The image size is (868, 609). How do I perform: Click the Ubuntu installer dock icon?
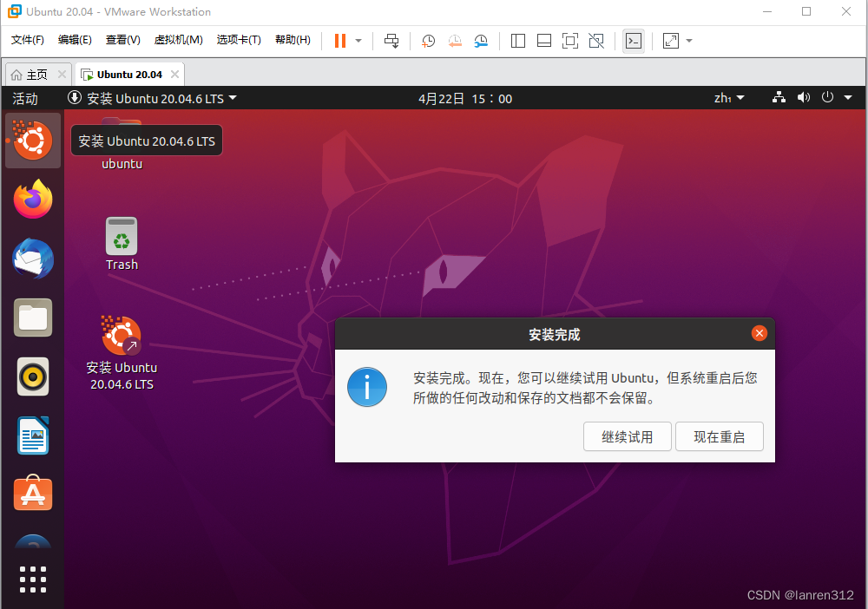coord(33,141)
